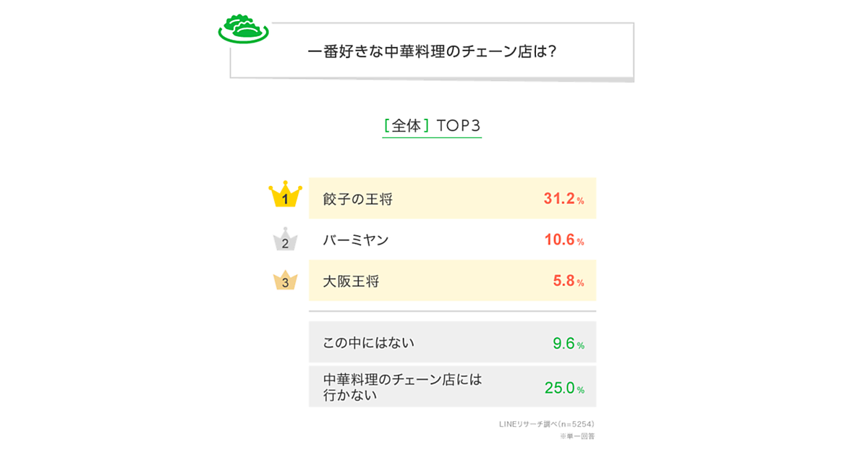
Task: Click the TOP3 heading text
Action: tap(459, 126)
